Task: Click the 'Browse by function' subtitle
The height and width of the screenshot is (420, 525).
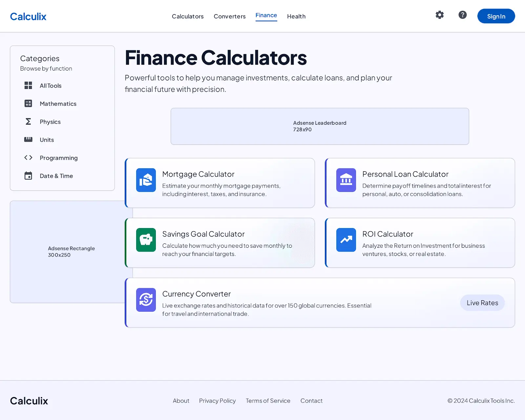Action: coord(46,69)
